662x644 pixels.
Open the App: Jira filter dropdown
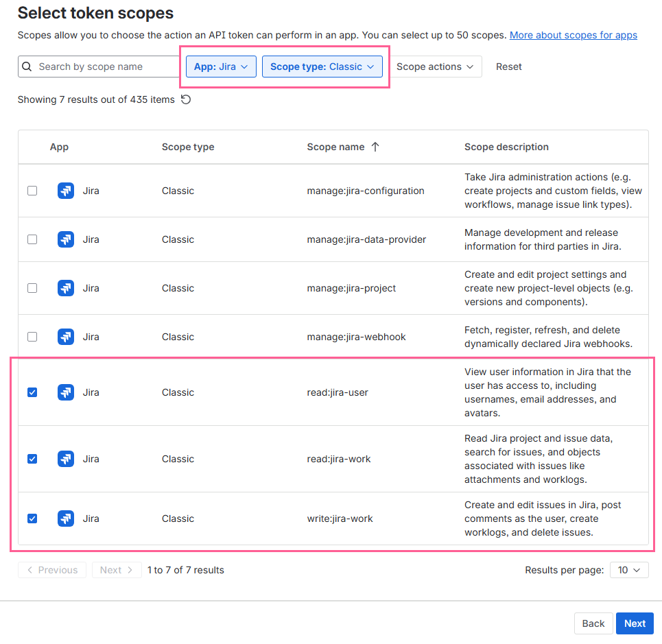(x=221, y=67)
